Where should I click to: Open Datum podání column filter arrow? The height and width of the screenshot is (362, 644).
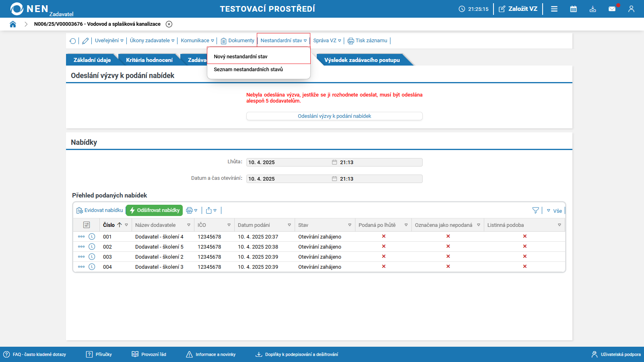pyautogui.click(x=289, y=225)
